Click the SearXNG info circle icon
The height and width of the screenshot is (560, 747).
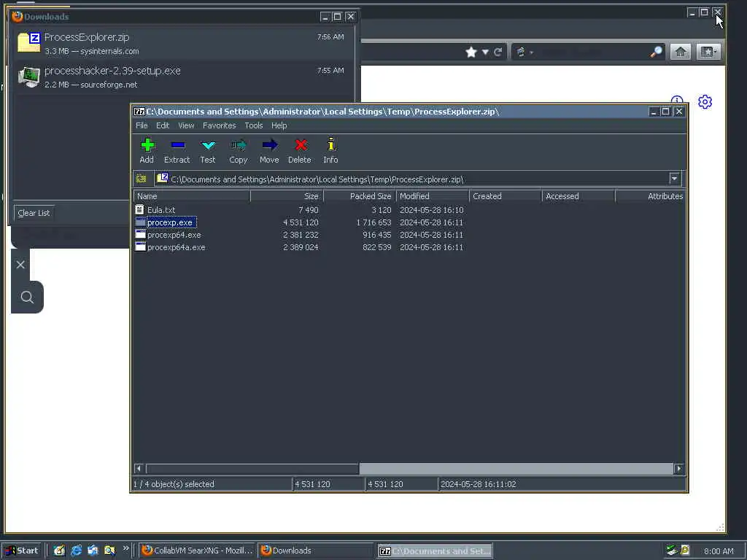(x=677, y=99)
